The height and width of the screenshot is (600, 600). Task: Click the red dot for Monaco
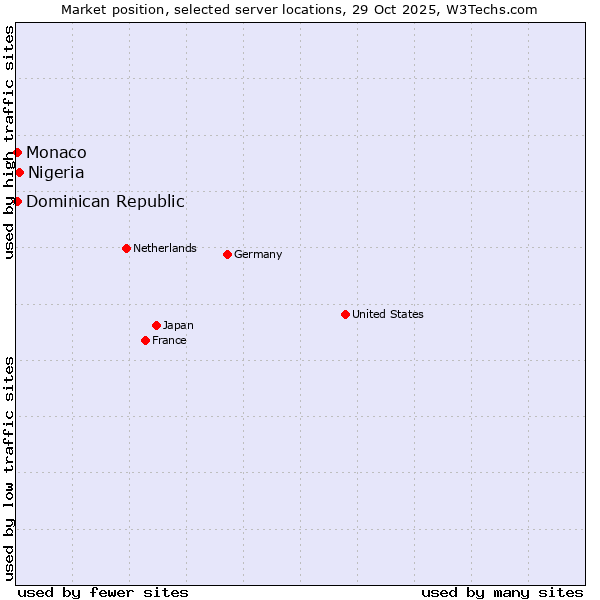click(x=17, y=152)
